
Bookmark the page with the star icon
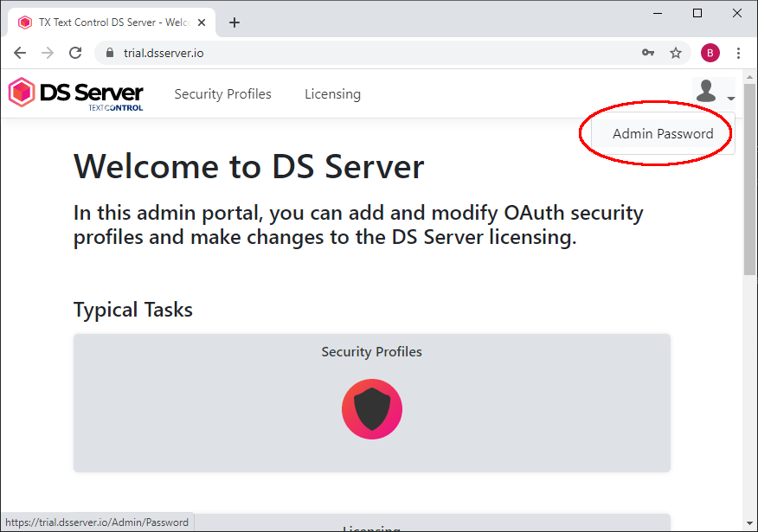(x=676, y=53)
